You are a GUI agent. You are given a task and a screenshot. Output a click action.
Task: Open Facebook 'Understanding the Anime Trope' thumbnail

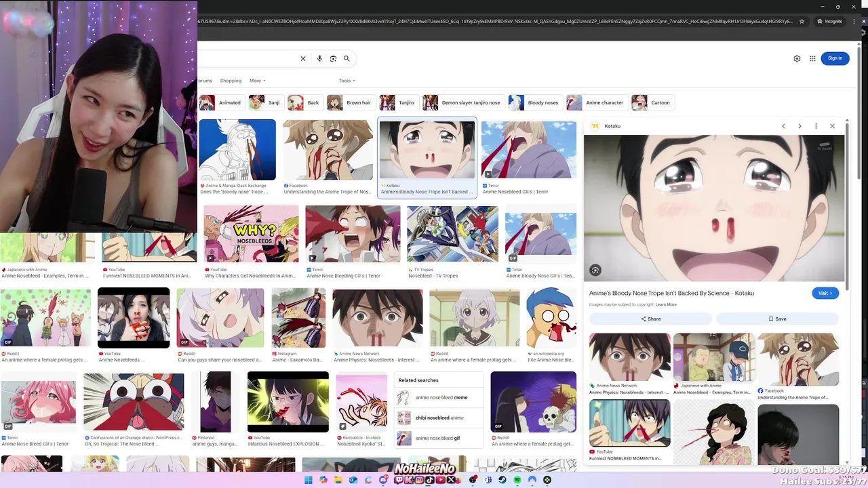(328, 150)
